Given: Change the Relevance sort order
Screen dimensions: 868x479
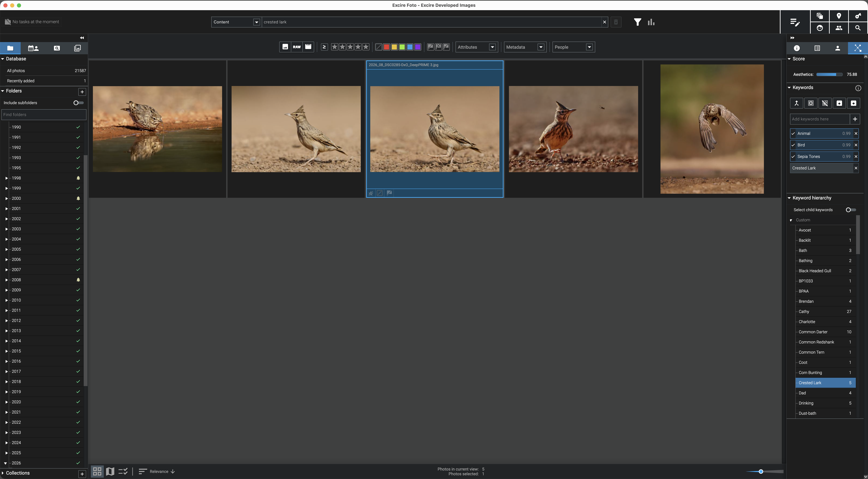Looking at the screenshot, I should [x=157, y=471].
